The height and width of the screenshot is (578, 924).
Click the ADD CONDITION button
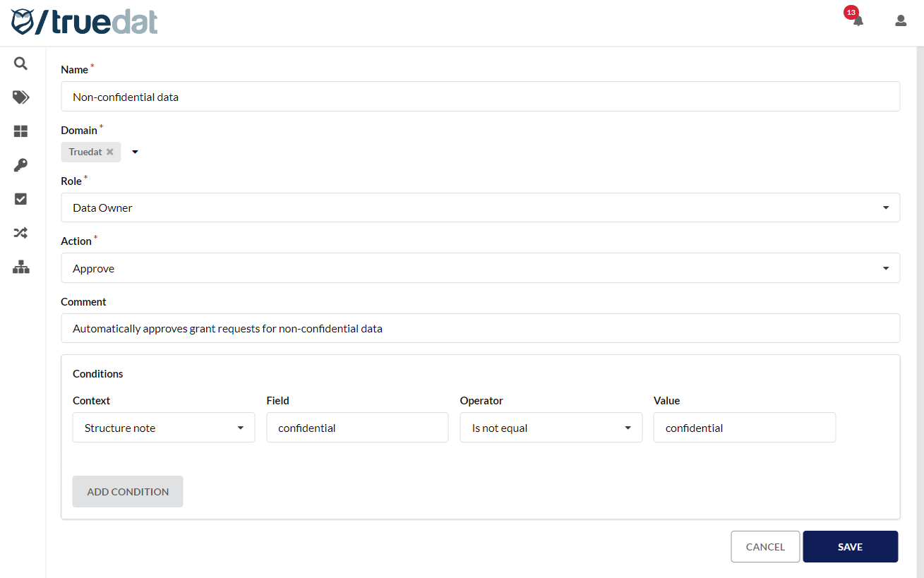pyautogui.click(x=127, y=491)
